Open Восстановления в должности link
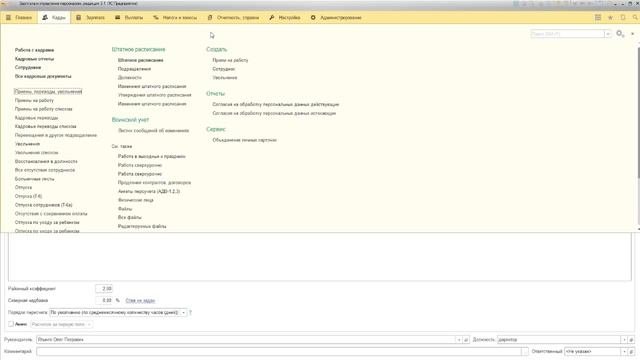Screen dimensions: 640x360 point(46,161)
